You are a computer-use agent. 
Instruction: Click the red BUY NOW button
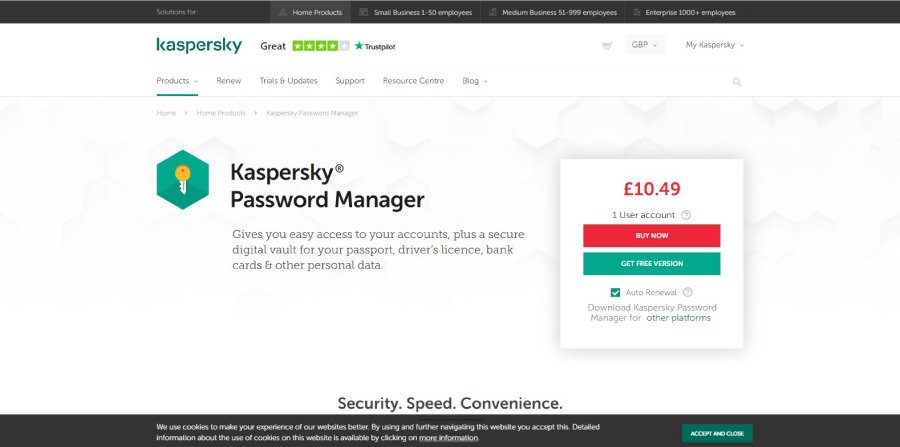click(651, 236)
